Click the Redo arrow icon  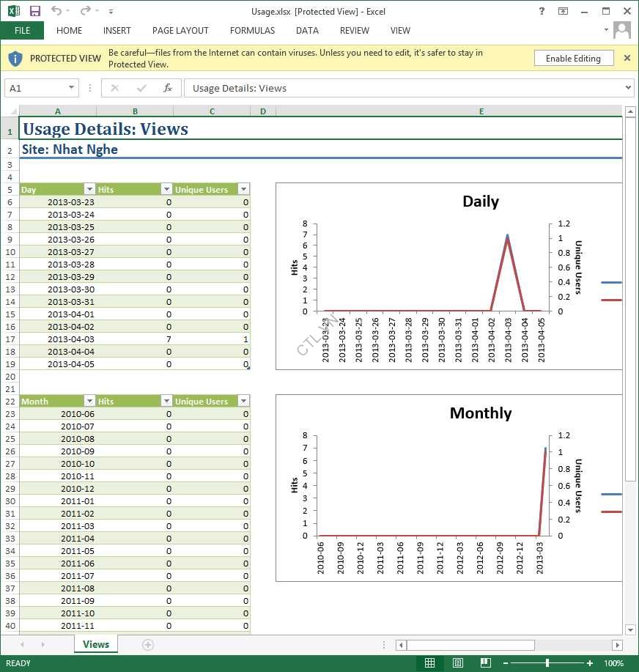pos(85,11)
